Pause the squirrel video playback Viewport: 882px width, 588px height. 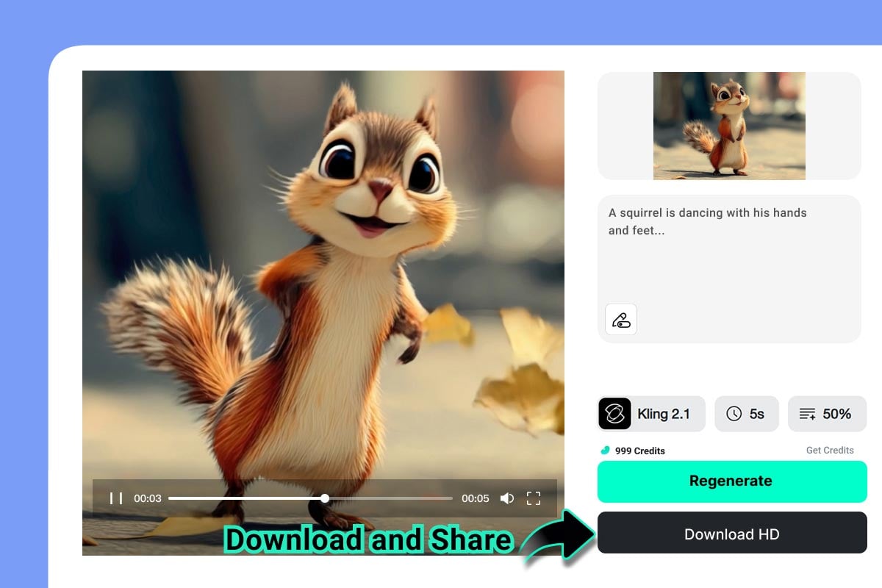116,498
